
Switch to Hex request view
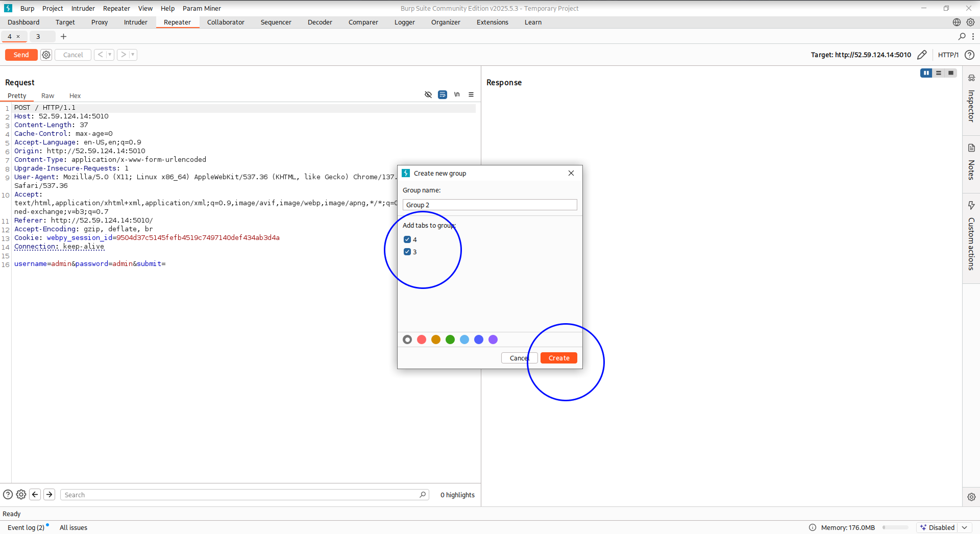click(x=75, y=95)
